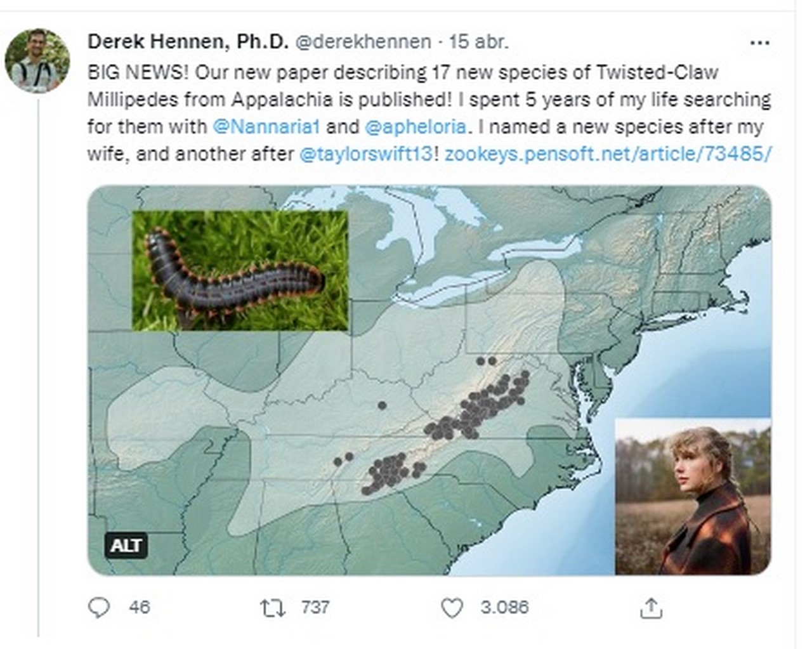Click the tweet date 15 abr.
Screen dimensions: 812x649
pyautogui.click(x=479, y=42)
